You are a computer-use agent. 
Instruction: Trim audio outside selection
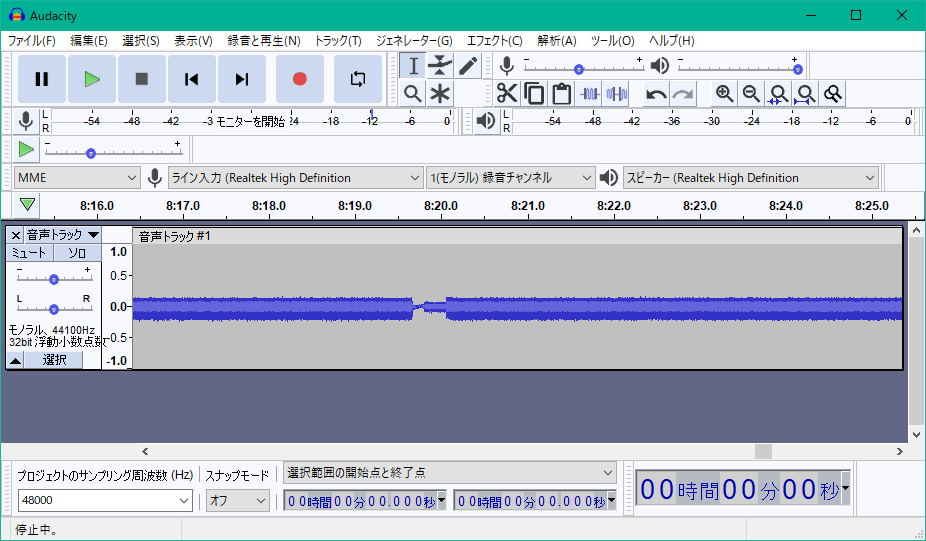point(589,93)
